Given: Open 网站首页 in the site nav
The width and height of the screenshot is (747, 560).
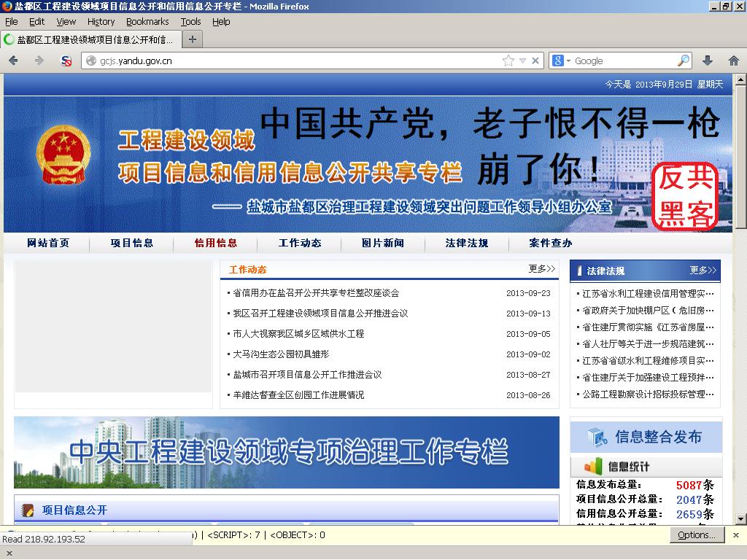Looking at the screenshot, I should [48, 243].
